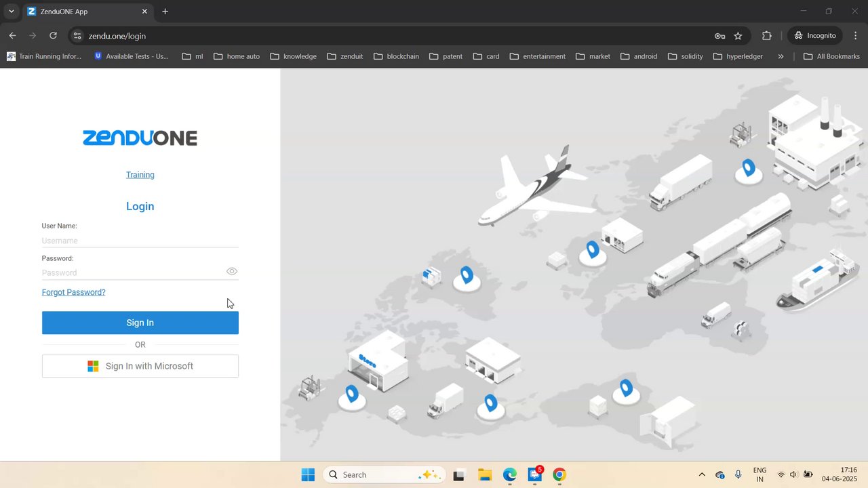Open the Wi-Fi network tray icon
Viewport: 868px width, 488px height.
781,474
